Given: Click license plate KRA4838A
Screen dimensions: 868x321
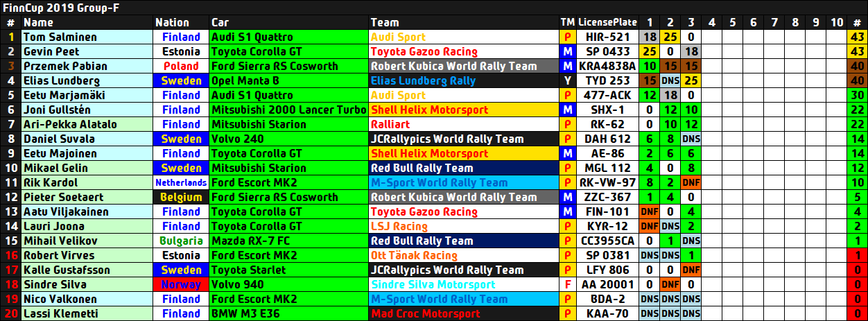Looking at the screenshot, I should (x=608, y=66).
